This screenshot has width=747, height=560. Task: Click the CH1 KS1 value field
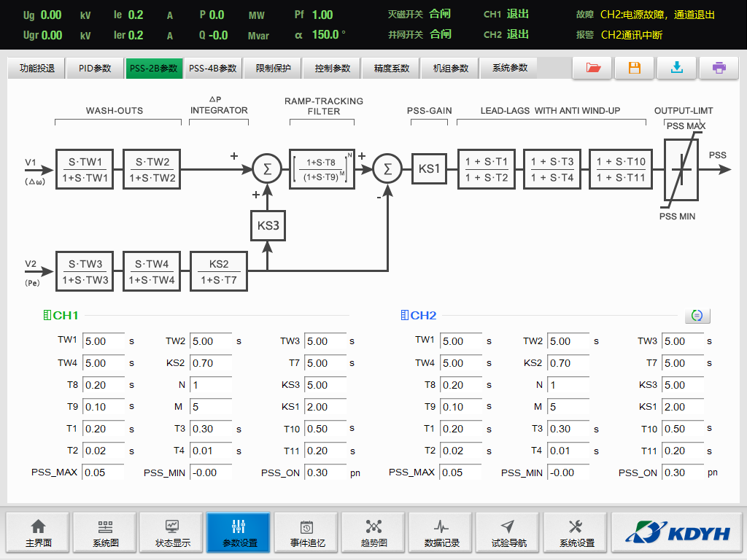(325, 407)
